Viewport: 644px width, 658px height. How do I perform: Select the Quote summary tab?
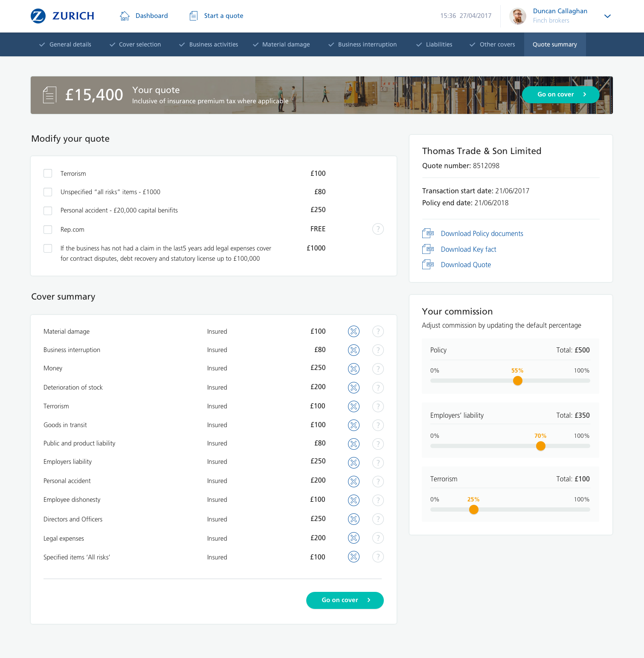[x=555, y=44]
